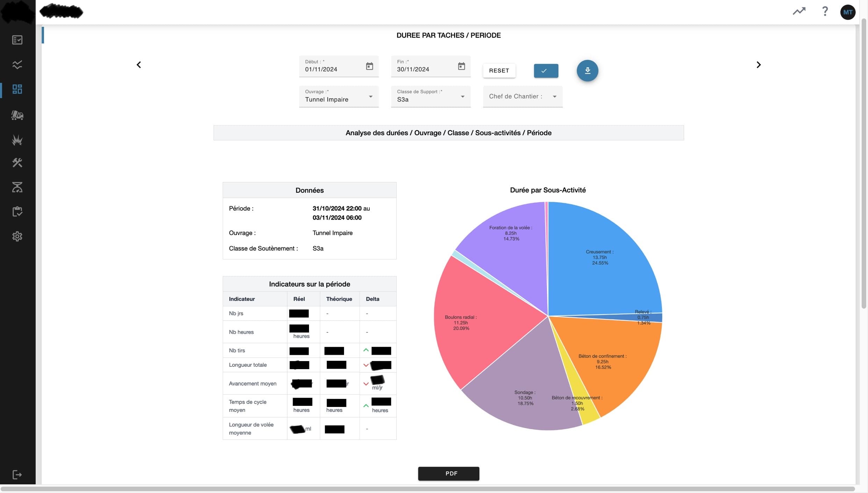The height and width of the screenshot is (493, 868).
Task: Click the clipboard check sidebar icon
Action: click(17, 212)
